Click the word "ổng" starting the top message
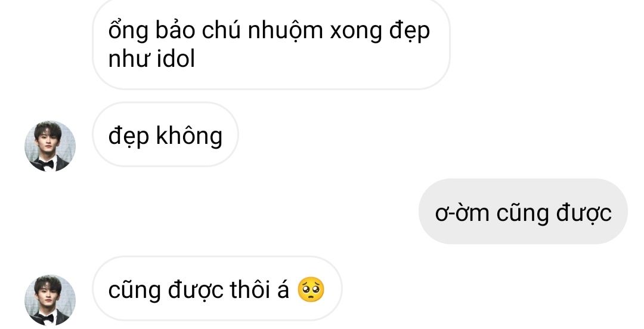 tap(128, 31)
